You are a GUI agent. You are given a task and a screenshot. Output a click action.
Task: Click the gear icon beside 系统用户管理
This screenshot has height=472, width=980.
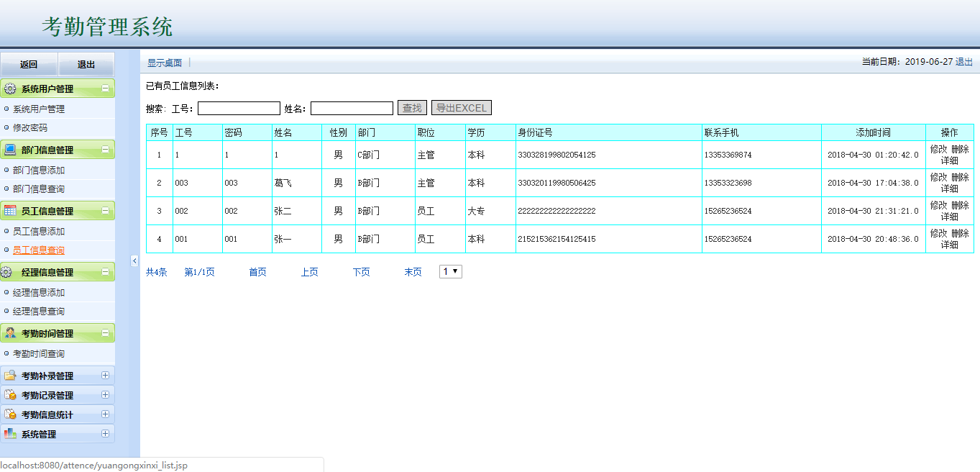pyautogui.click(x=10, y=89)
